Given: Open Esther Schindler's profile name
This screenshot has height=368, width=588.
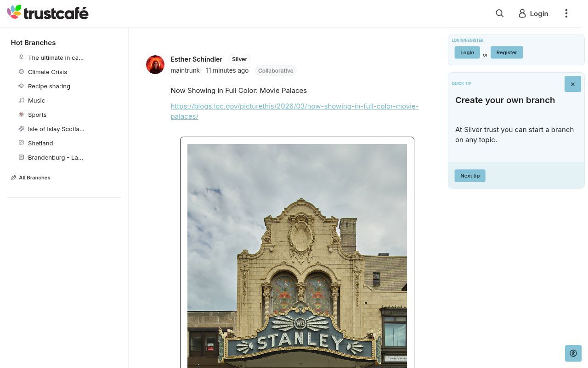Looking at the screenshot, I should pos(196,59).
